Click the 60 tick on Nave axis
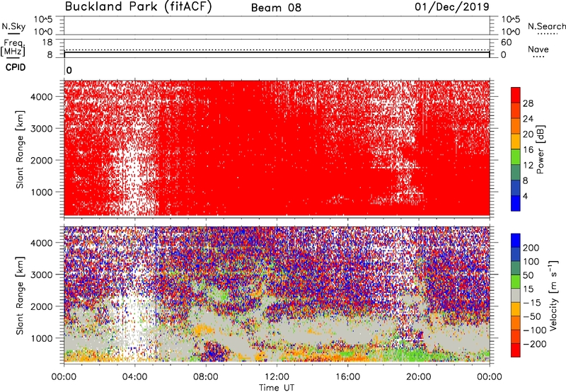566x392 pixels. (507, 42)
